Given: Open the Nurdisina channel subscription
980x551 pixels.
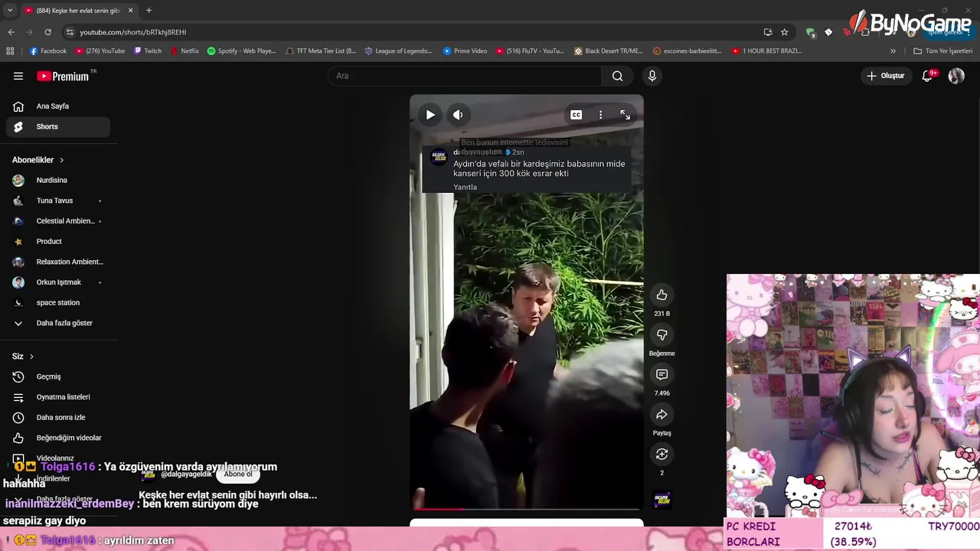Looking at the screenshot, I should tap(58, 181).
